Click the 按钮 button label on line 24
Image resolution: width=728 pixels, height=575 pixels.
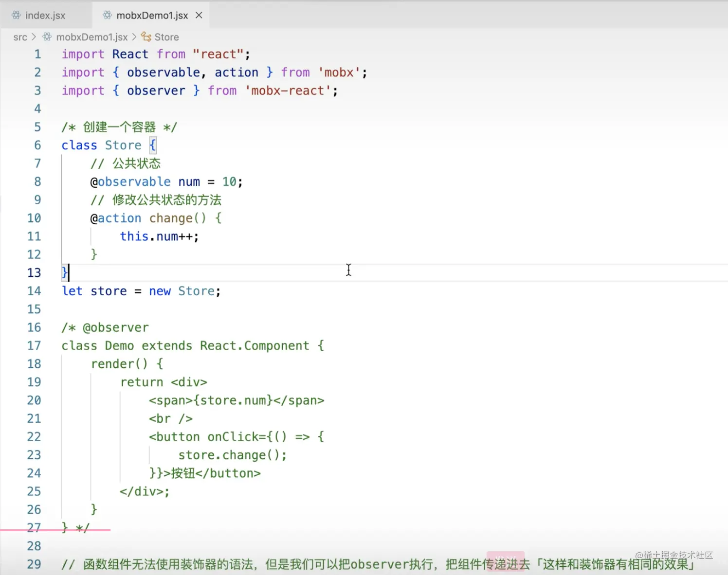point(183,473)
